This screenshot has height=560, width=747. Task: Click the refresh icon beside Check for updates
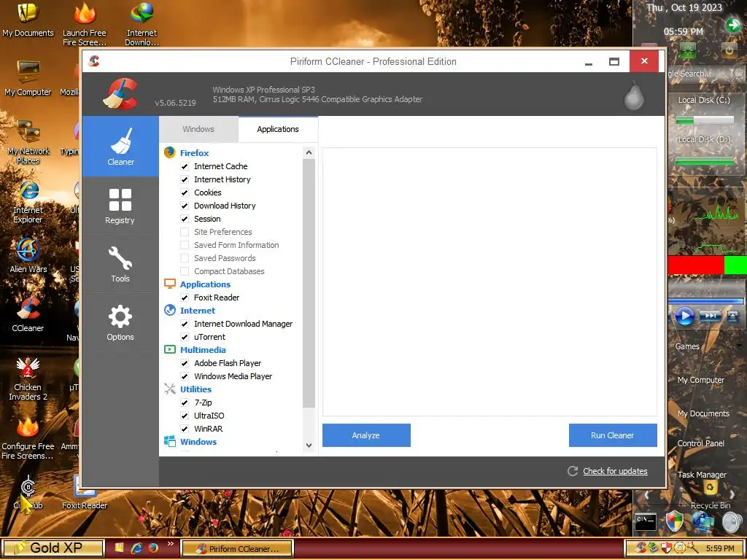(x=573, y=471)
